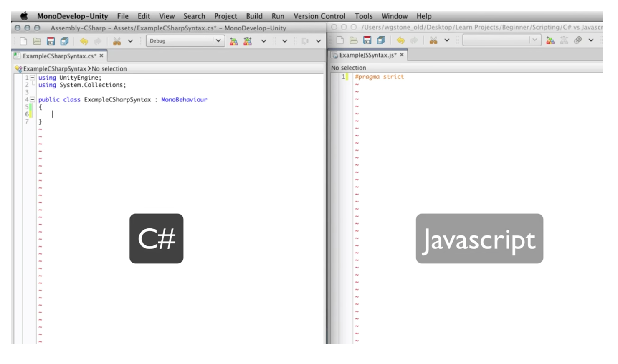Click the class name ExampleCSharpSyntax in the code
618x364 pixels.
pyautogui.click(x=117, y=100)
